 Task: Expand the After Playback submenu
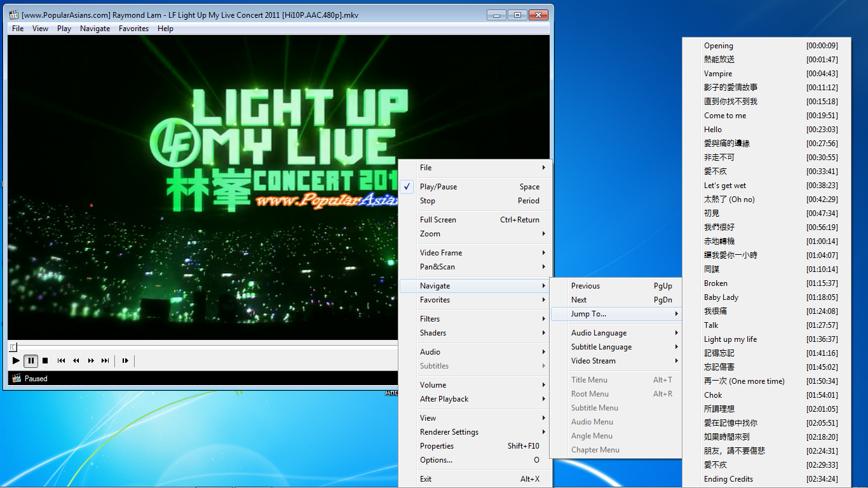point(475,399)
